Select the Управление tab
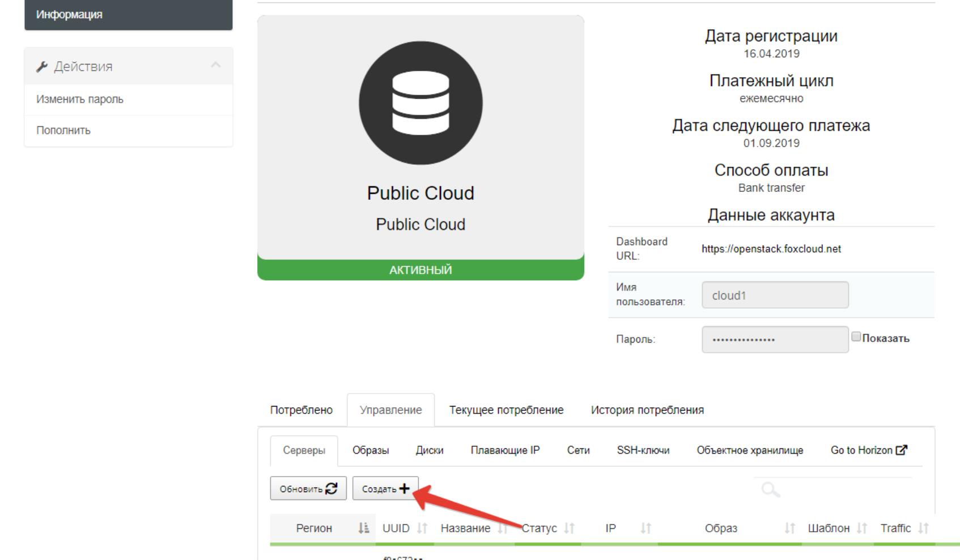This screenshot has width=960, height=560. [390, 410]
